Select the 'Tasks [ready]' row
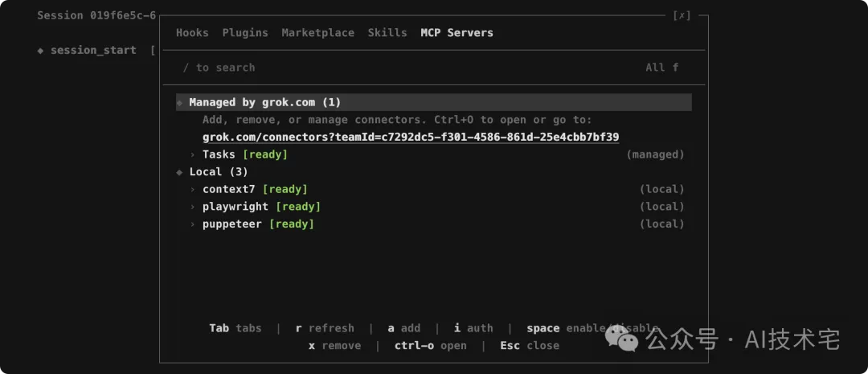 pos(433,154)
